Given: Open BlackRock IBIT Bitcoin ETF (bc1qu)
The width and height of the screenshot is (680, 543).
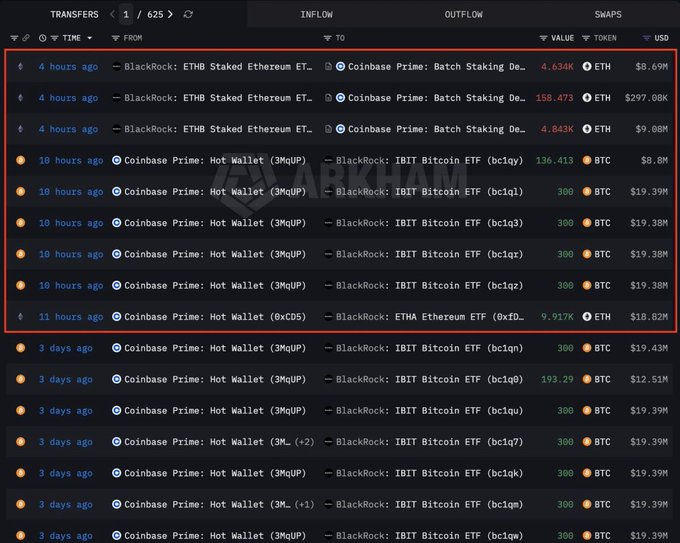Looking at the screenshot, I should 429,410.
